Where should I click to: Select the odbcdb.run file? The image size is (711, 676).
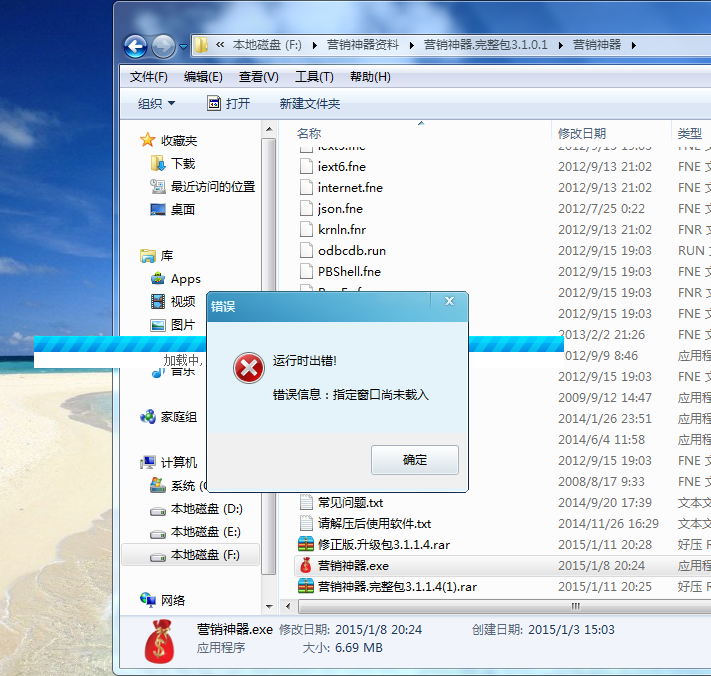[351, 250]
